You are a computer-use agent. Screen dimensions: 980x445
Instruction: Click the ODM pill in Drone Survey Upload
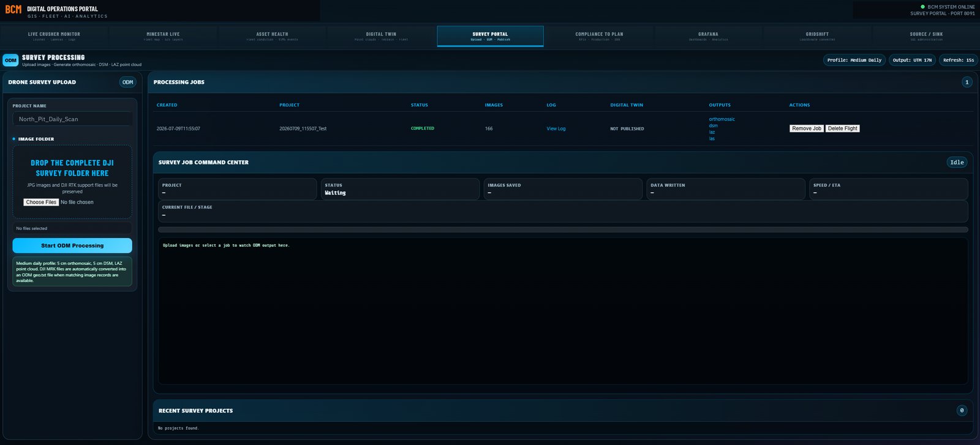coord(127,82)
